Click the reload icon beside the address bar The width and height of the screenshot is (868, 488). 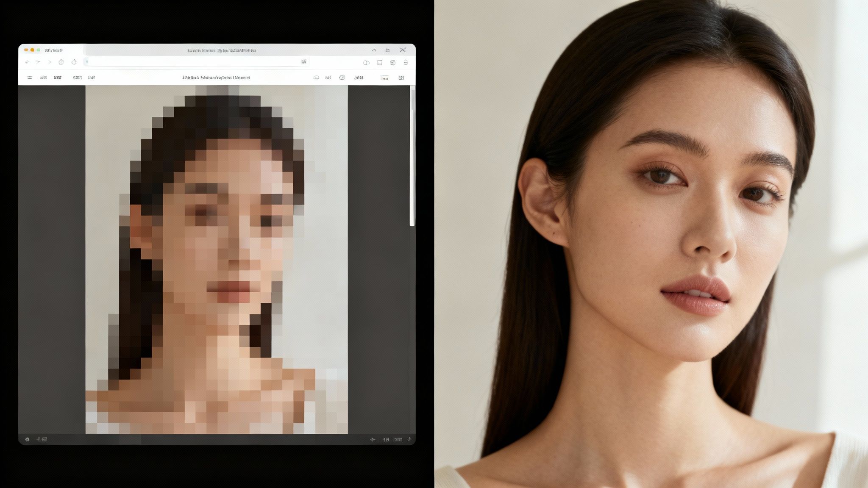point(74,62)
